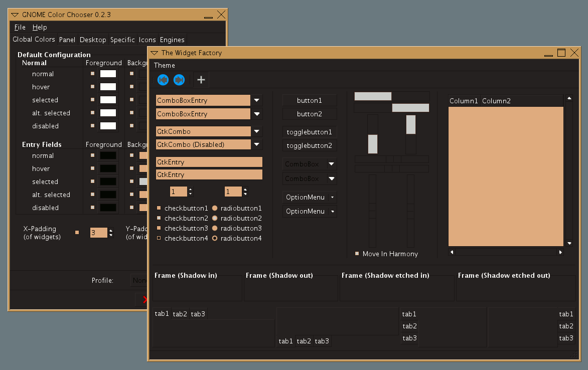Toggle the X-Padding checkbox in Color Chooser
Screen dimensions: 588x370
pos(77,233)
